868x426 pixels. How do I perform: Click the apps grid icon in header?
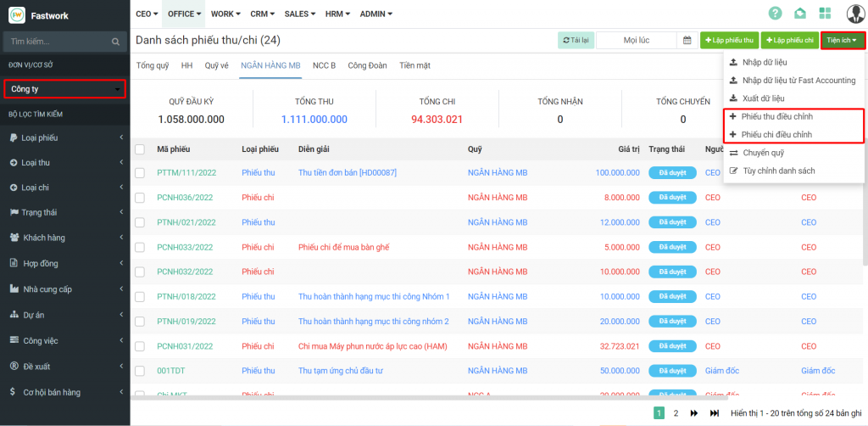point(826,14)
